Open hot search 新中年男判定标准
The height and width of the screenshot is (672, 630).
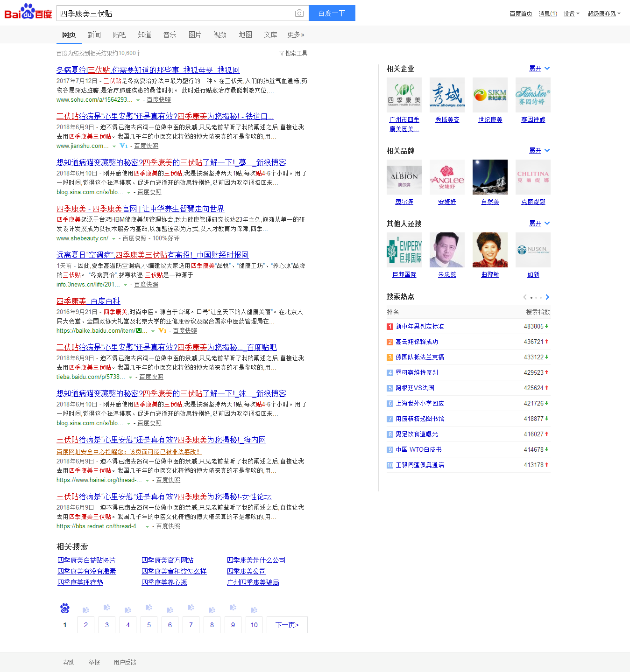(420, 326)
